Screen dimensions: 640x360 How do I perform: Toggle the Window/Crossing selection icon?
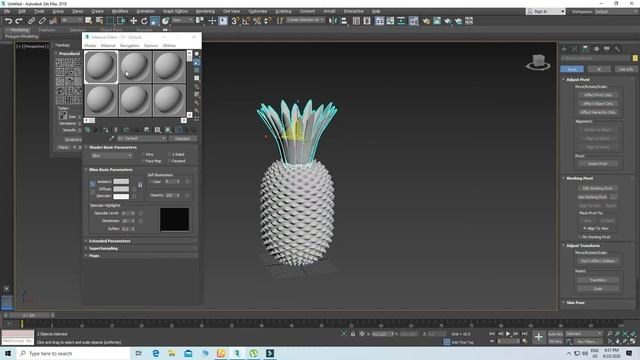(x=121, y=20)
